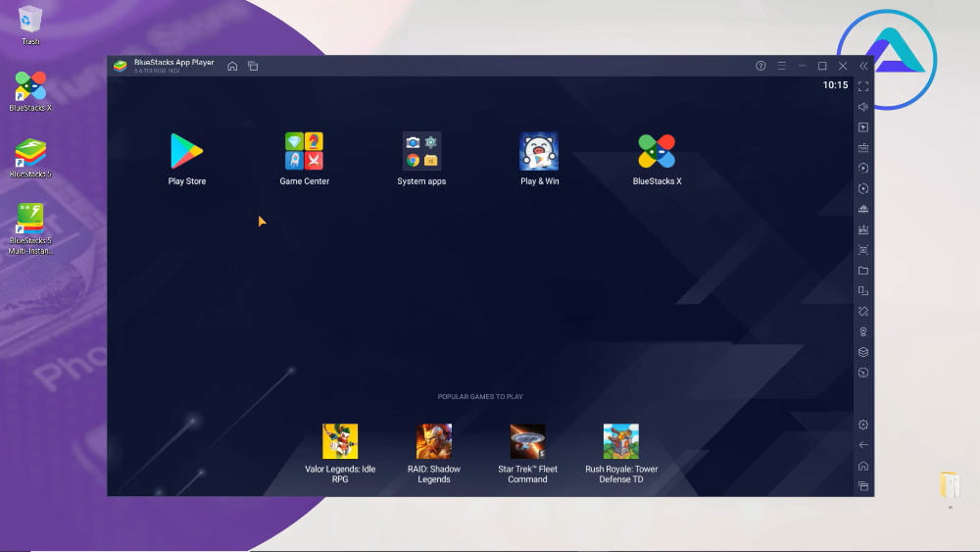This screenshot has height=552, width=980.
Task: Click the POPULAR GAMES TO PLAY heading
Action: tap(480, 396)
